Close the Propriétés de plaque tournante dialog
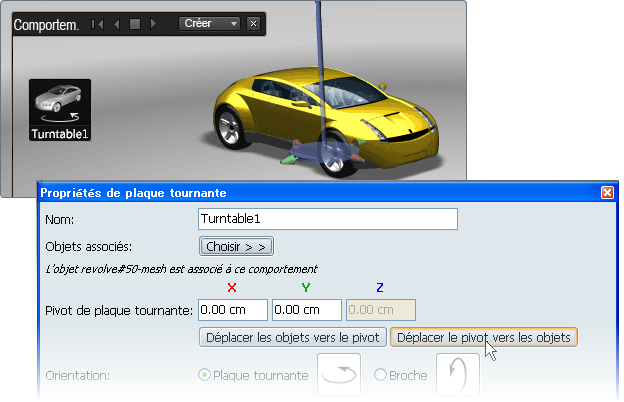This screenshot has width=624, height=402. point(607,193)
